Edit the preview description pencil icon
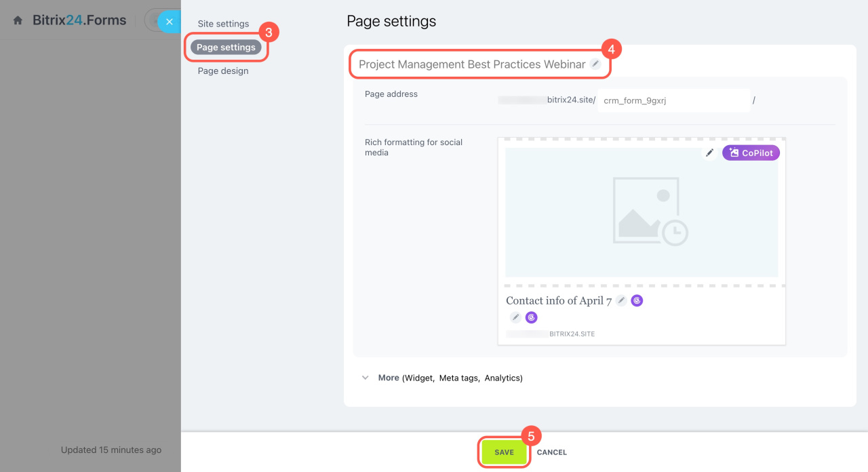 point(515,317)
